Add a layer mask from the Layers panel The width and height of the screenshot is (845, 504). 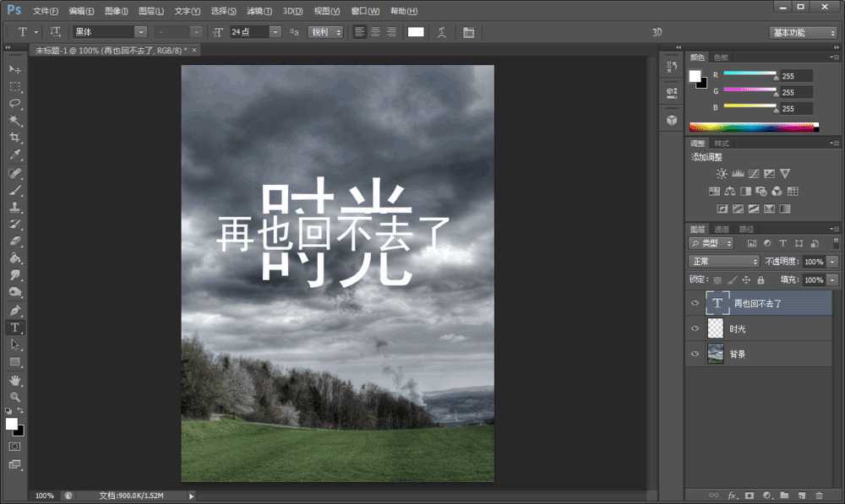(x=748, y=496)
